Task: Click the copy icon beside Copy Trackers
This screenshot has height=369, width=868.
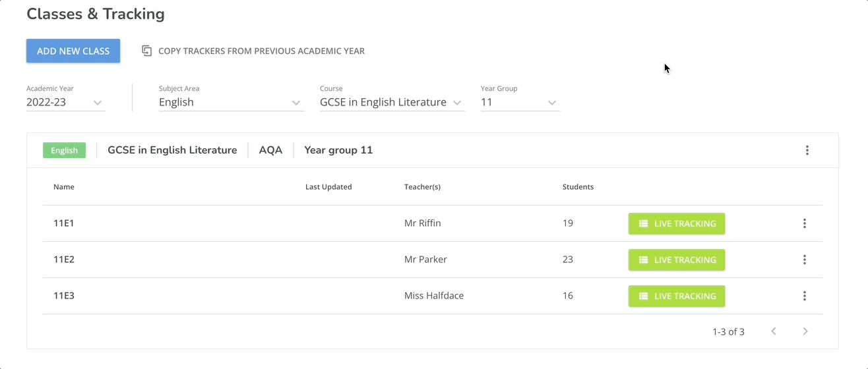Action: (147, 51)
